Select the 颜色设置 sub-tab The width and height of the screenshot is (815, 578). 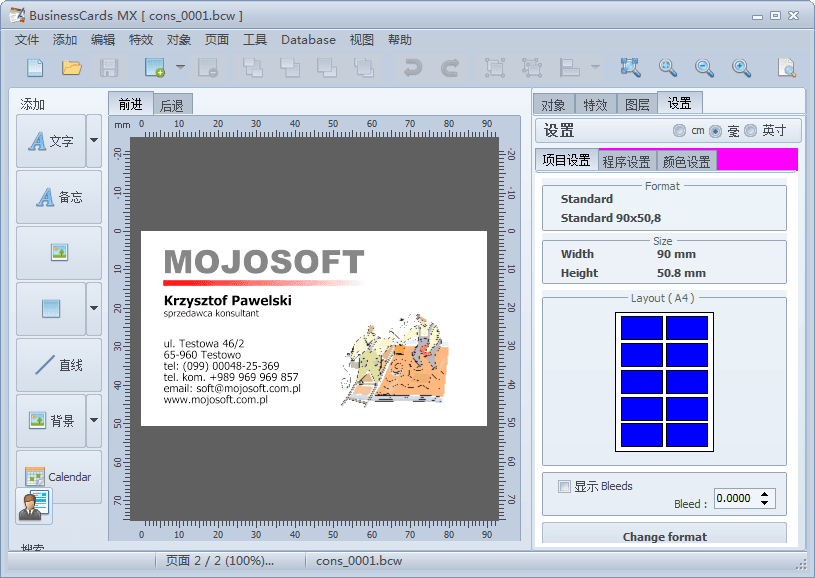pos(687,162)
